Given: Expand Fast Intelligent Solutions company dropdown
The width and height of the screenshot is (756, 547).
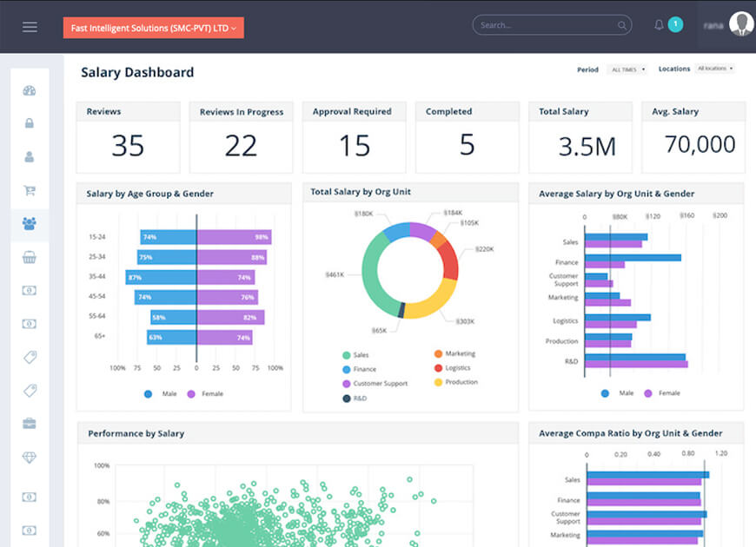Looking at the screenshot, I should (x=153, y=28).
